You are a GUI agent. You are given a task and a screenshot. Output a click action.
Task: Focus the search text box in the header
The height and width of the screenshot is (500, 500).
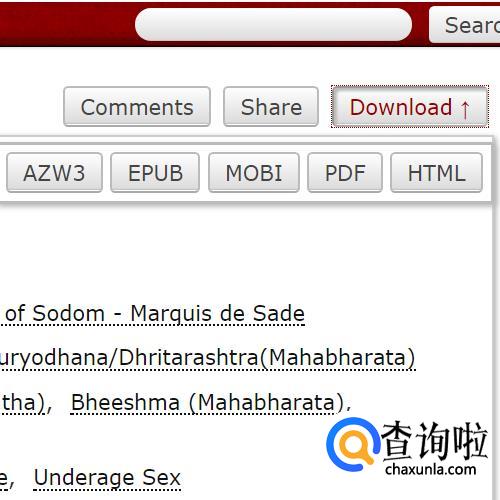273,25
